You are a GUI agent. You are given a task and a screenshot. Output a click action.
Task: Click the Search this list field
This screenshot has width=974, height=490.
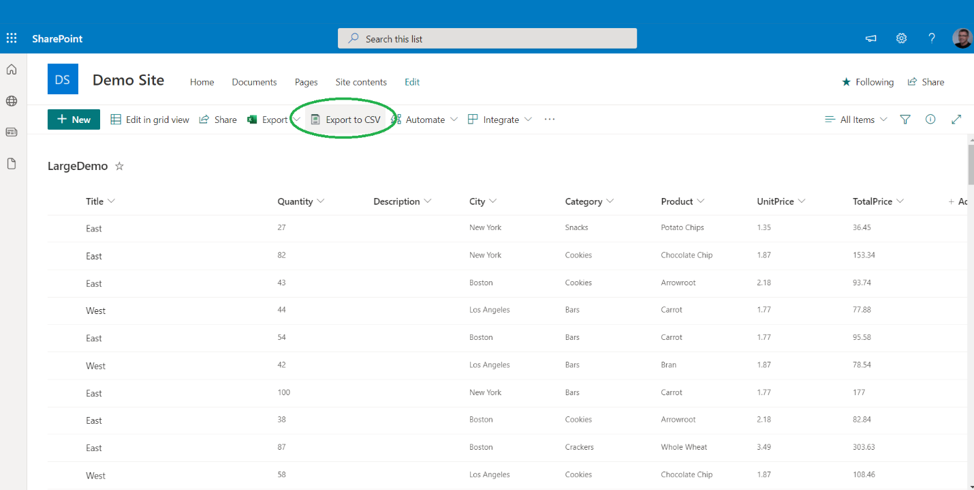[487, 39]
